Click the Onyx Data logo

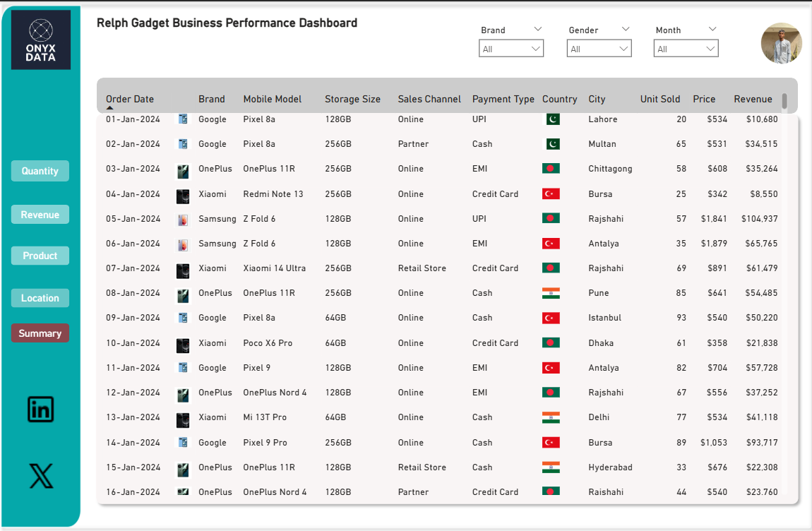pyautogui.click(x=41, y=40)
